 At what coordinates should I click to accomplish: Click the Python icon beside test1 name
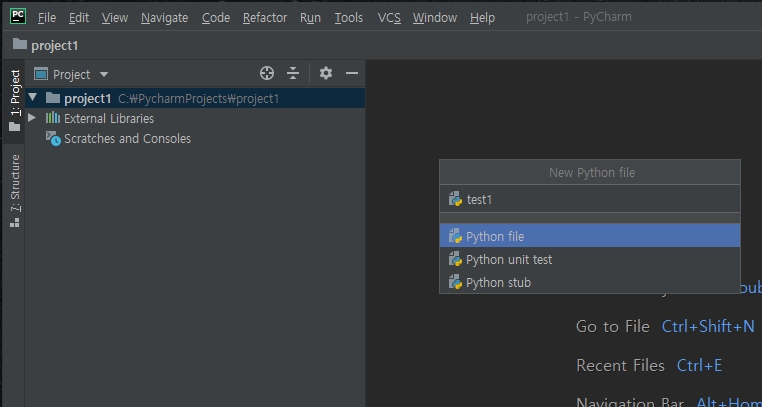click(455, 199)
